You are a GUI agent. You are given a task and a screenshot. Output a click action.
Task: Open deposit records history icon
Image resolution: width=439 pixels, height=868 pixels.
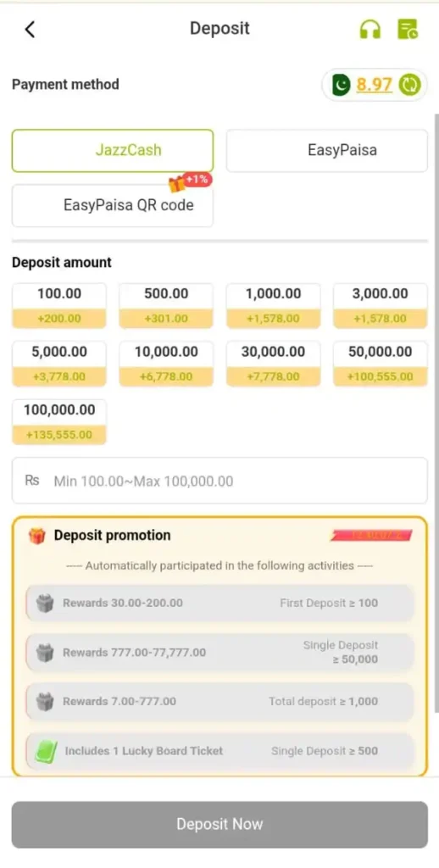[x=408, y=29]
